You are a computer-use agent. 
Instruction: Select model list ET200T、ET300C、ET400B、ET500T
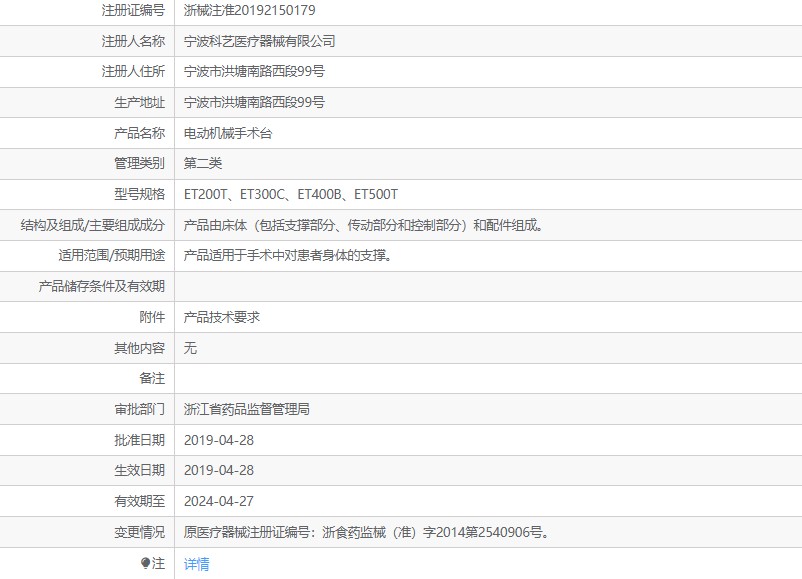click(x=291, y=194)
